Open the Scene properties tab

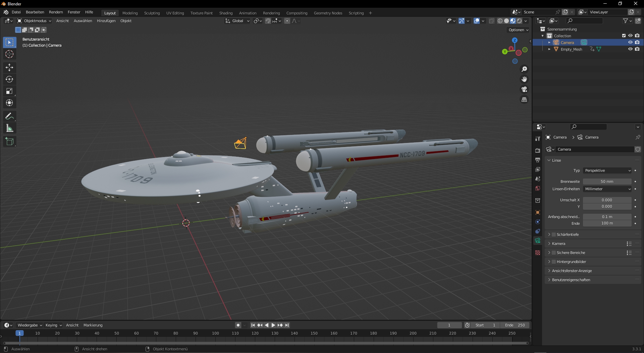tap(538, 179)
